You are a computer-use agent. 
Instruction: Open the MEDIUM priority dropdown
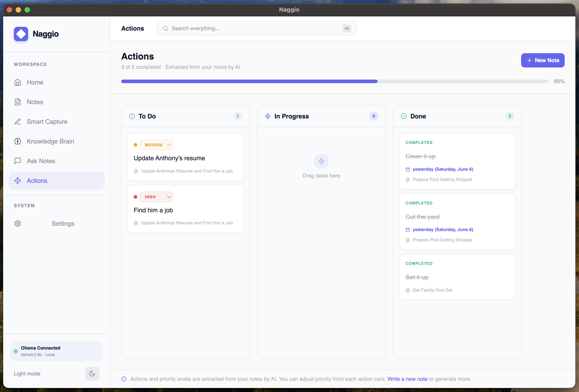tap(156, 145)
